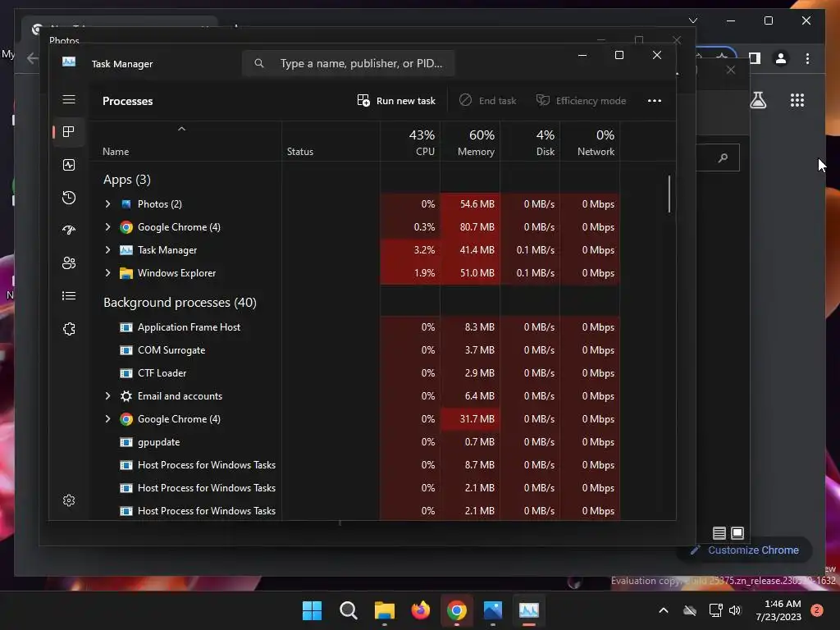
Task: Click the search magnifier icon in Task Manager
Action: pos(259,63)
